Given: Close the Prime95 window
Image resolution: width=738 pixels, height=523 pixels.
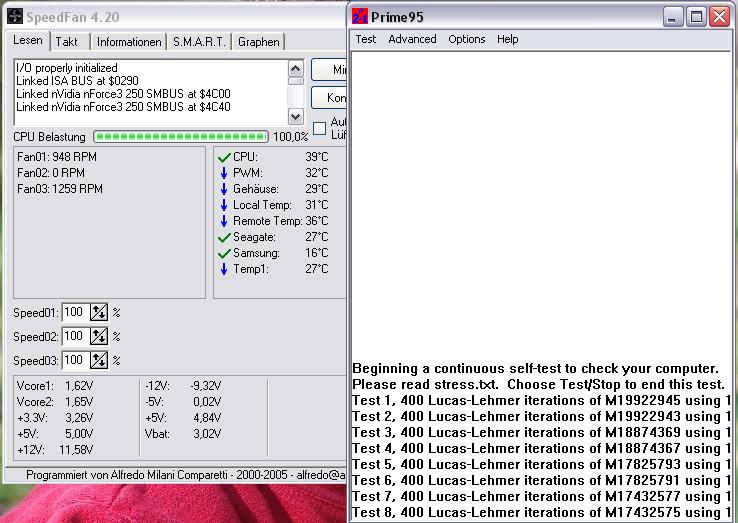Looking at the screenshot, I should click(x=719, y=17).
